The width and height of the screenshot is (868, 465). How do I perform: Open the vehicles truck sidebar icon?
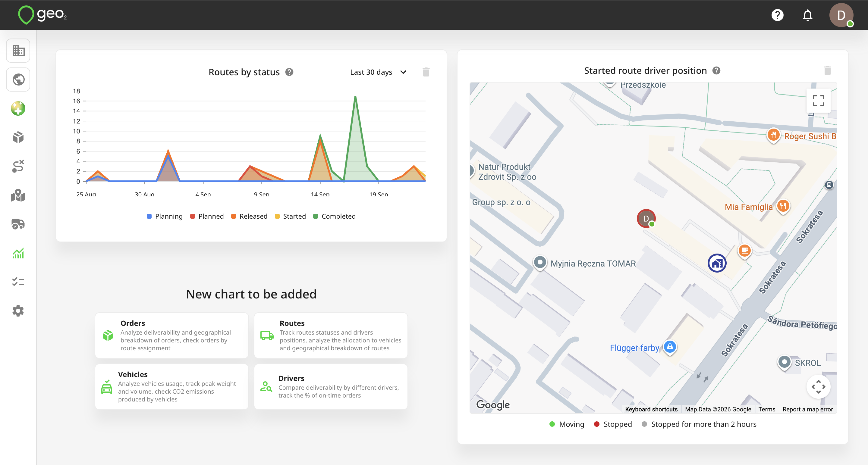(x=18, y=224)
